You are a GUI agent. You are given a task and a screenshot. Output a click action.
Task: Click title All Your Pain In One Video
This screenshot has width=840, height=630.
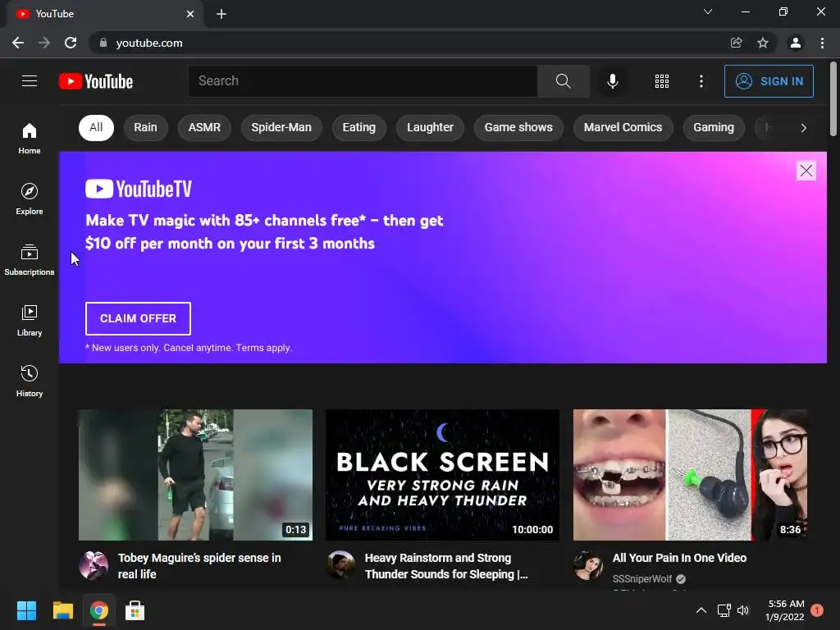(x=679, y=558)
